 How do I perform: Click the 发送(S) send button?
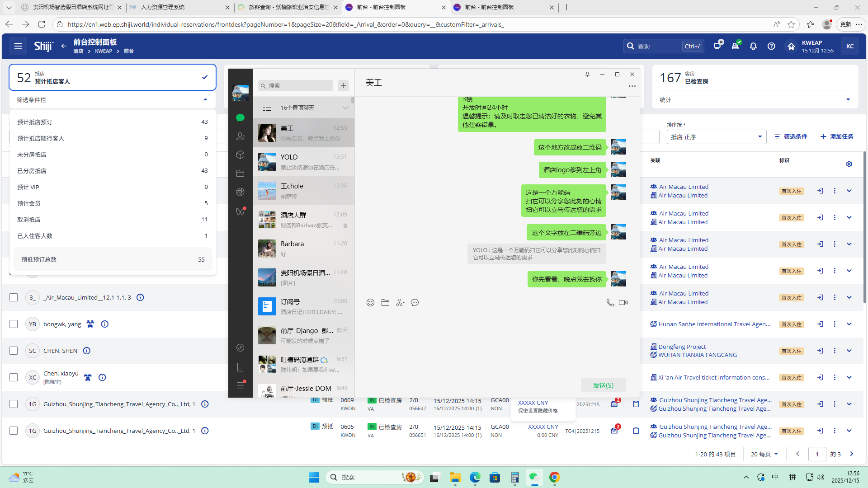click(603, 385)
